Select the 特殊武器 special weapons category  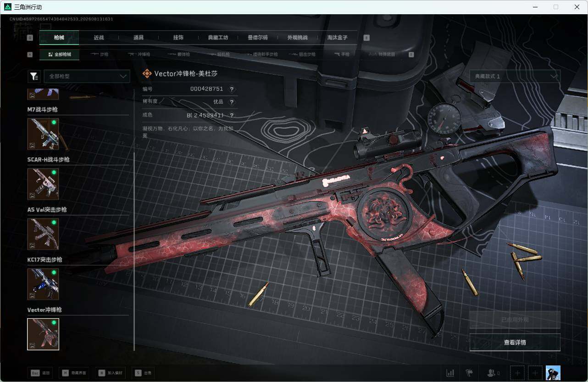tap(383, 54)
